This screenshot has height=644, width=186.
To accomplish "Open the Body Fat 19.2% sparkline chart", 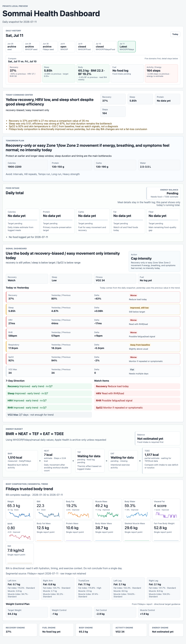I will tap(78, 515).
